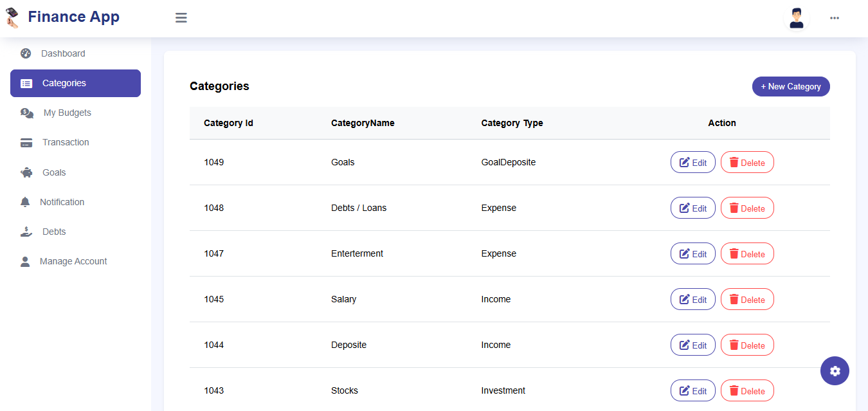Click the Debts hand icon

click(x=26, y=232)
